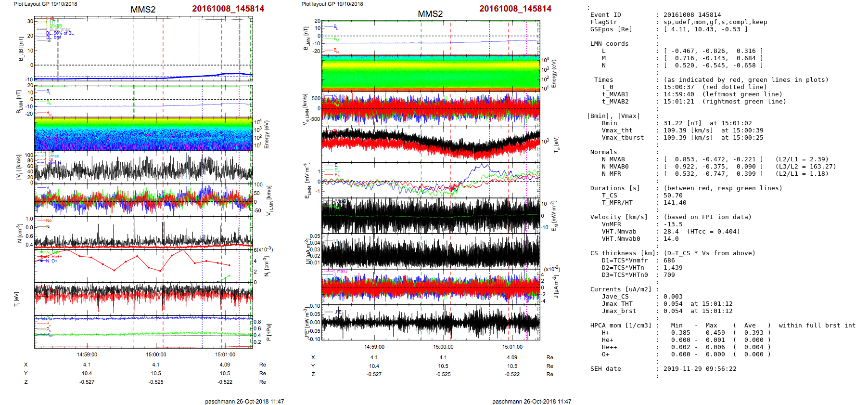Click the red event ID title above left plot

click(228, 9)
